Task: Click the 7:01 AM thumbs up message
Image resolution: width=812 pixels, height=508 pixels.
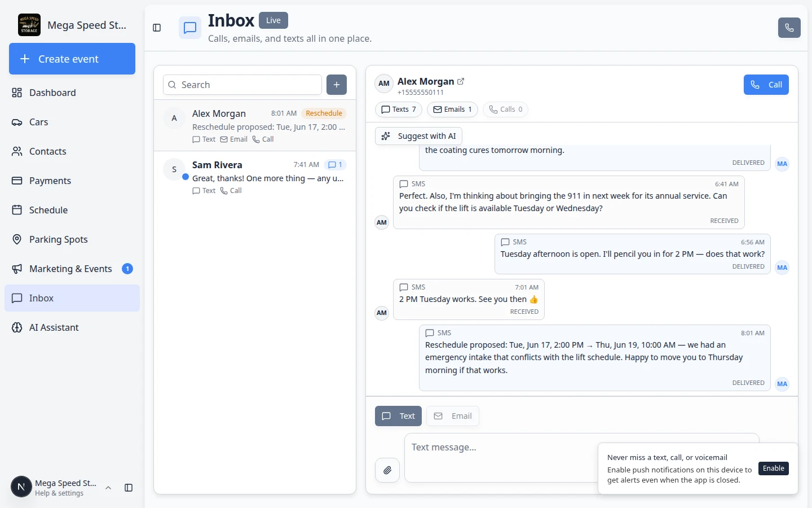Action: click(469, 300)
